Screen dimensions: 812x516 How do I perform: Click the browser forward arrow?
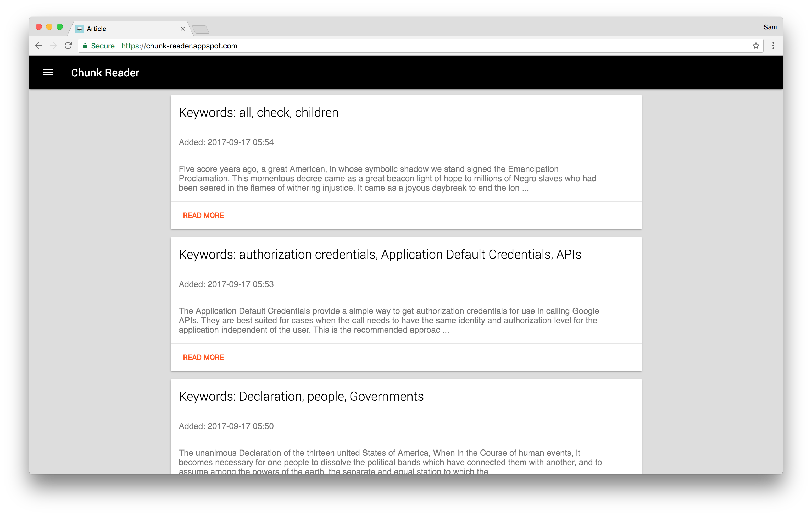click(x=53, y=46)
